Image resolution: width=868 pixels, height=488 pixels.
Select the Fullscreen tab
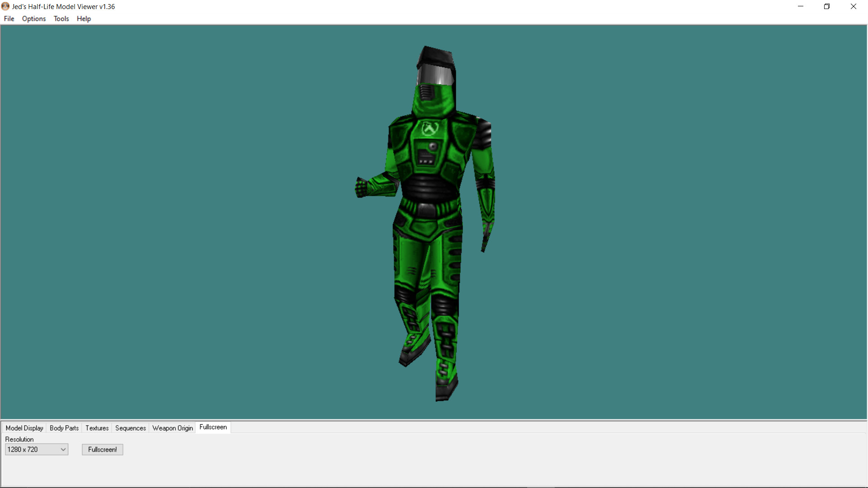[212, 427]
